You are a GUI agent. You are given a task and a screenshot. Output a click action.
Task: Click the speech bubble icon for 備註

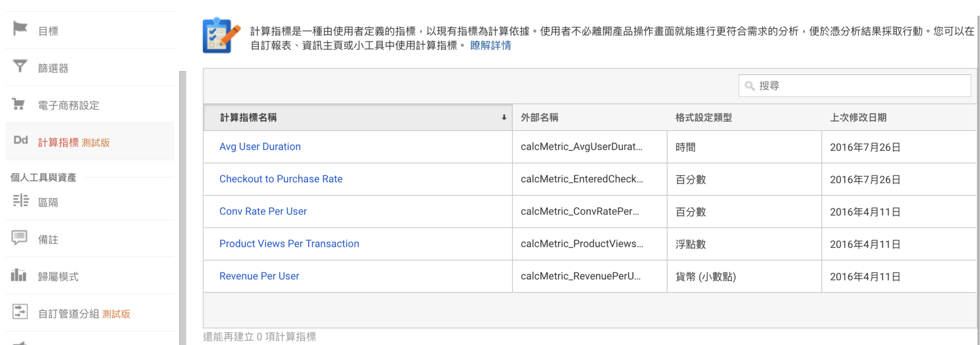[x=20, y=238]
